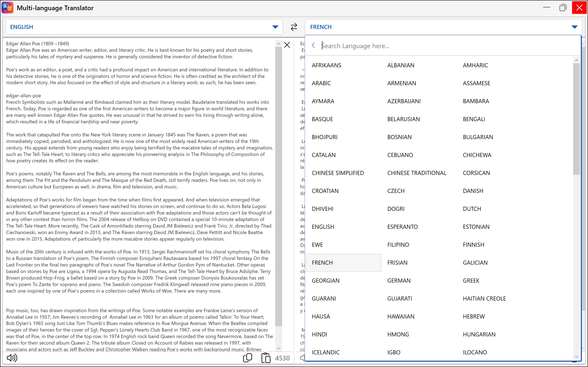Image resolution: width=588 pixels, height=367 pixels.
Task: Select AFRIKAANS language option
Action: coord(326,65)
